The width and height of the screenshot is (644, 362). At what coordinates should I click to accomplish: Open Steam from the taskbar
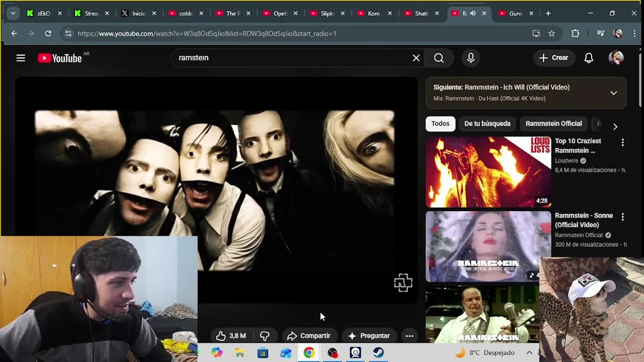[x=378, y=353]
